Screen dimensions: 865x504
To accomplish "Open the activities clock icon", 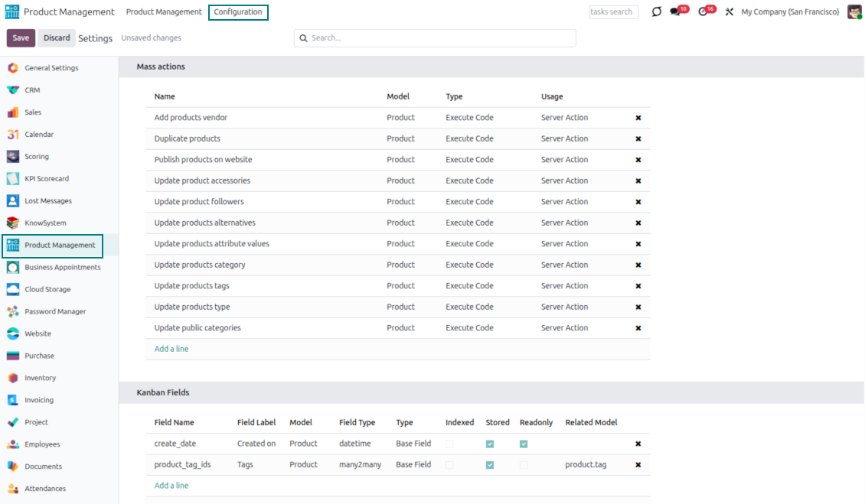I will pyautogui.click(x=703, y=12).
